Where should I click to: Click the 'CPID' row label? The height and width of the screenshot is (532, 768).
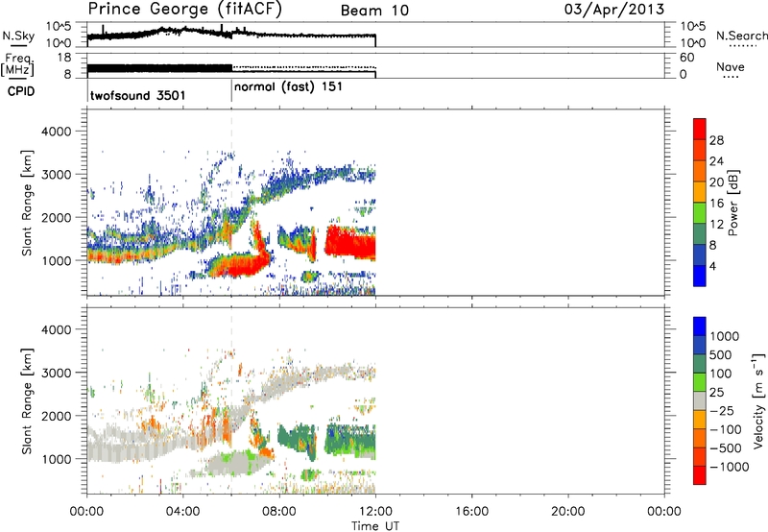pyautogui.click(x=21, y=91)
